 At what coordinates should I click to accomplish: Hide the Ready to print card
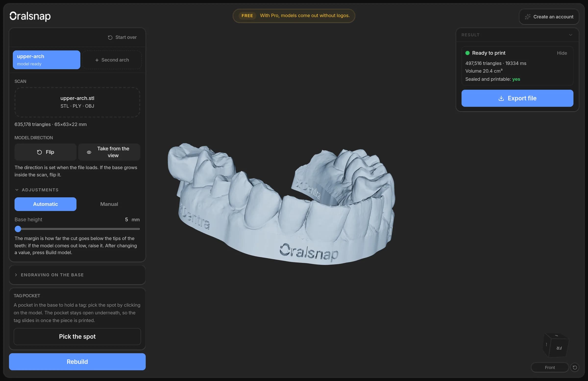pos(562,53)
